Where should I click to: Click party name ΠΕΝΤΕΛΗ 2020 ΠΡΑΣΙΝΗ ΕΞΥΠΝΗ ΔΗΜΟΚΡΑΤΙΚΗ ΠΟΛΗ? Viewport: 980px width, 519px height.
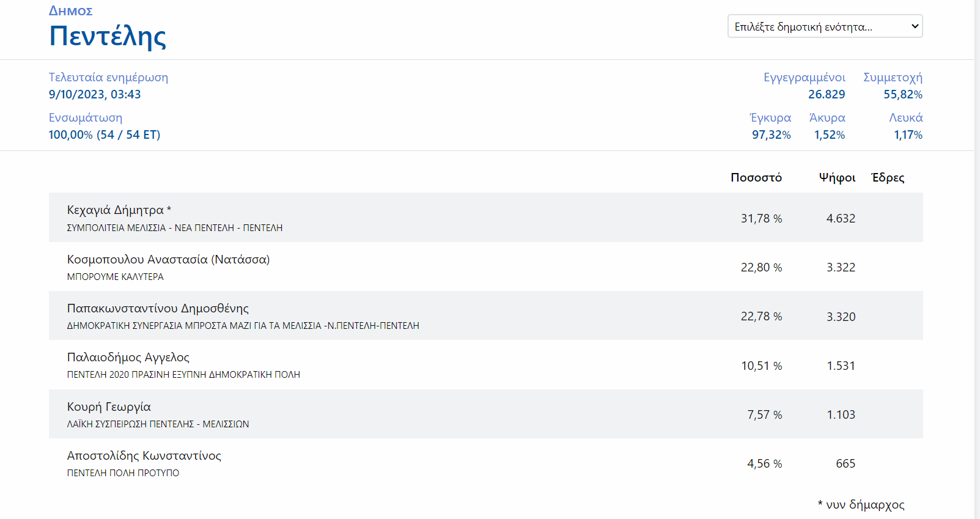pos(183,375)
